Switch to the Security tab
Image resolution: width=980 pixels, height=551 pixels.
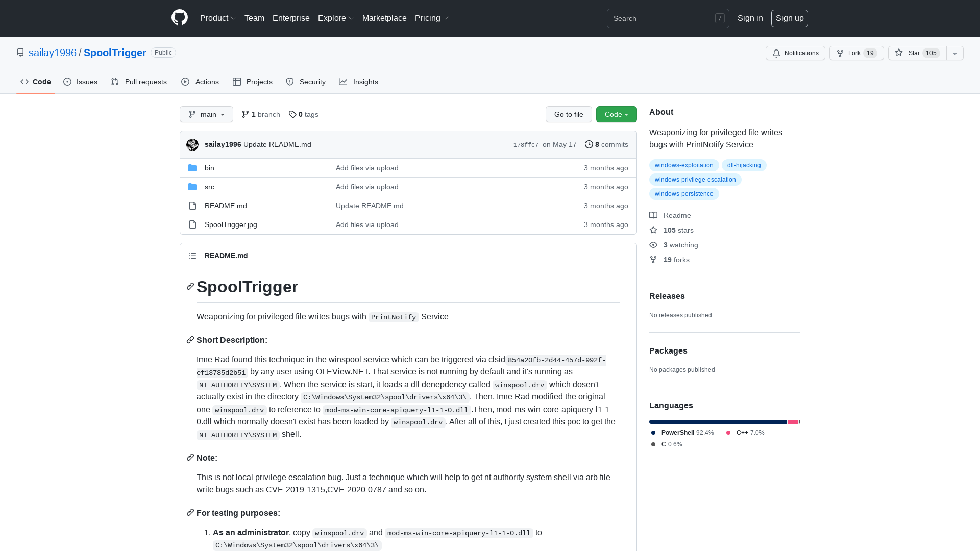pyautogui.click(x=306, y=82)
